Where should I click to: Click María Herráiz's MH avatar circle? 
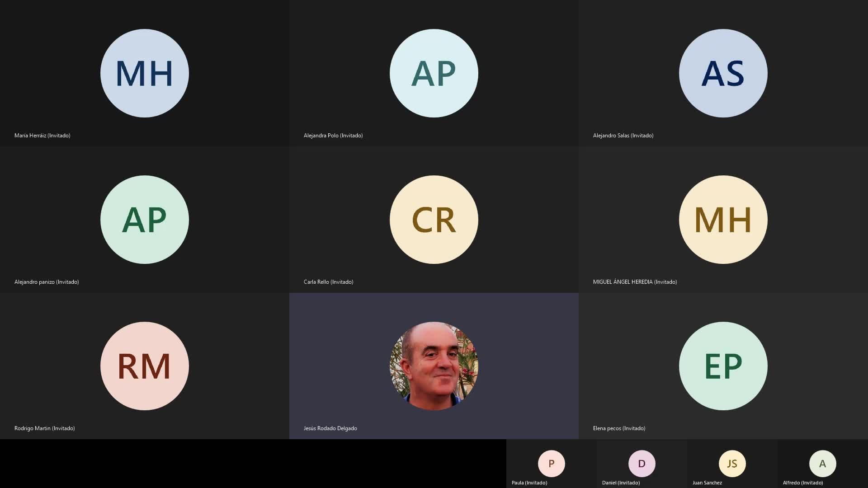pyautogui.click(x=145, y=73)
